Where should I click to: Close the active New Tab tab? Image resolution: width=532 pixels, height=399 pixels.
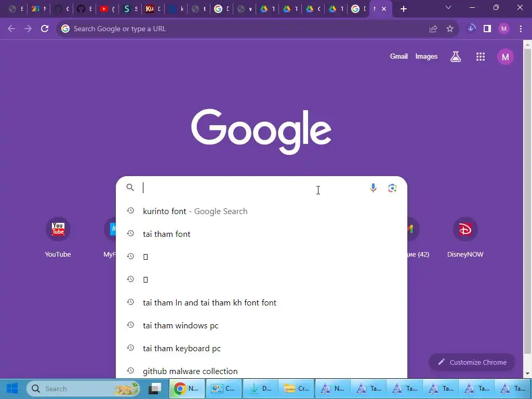pyautogui.click(x=384, y=9)
